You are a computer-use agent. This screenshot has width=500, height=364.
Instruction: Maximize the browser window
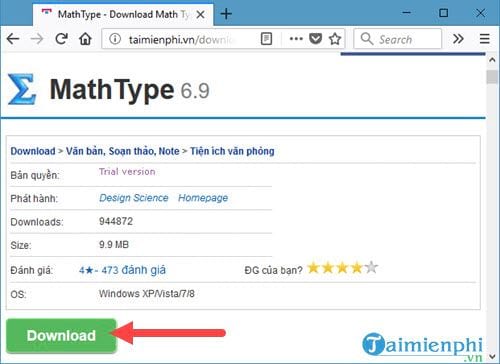[x=443, y=13]
